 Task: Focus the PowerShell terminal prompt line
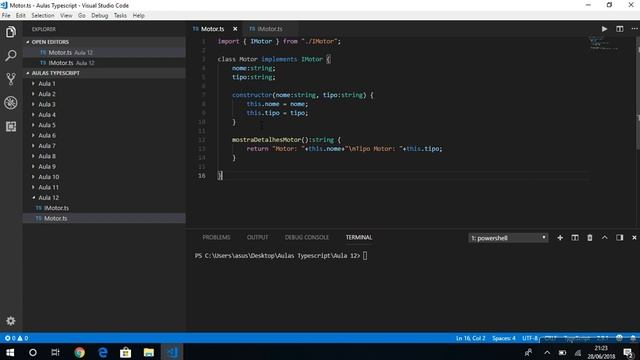click(x=281, y=256)
